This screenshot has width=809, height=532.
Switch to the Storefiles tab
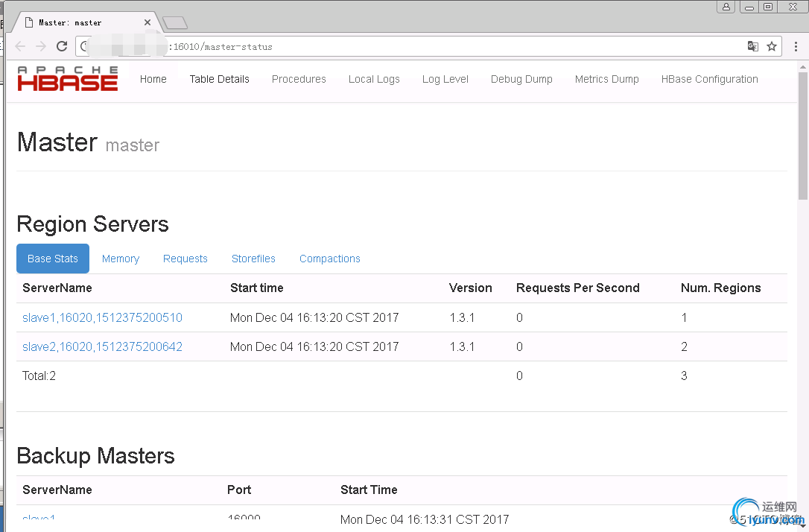point(253,259)
